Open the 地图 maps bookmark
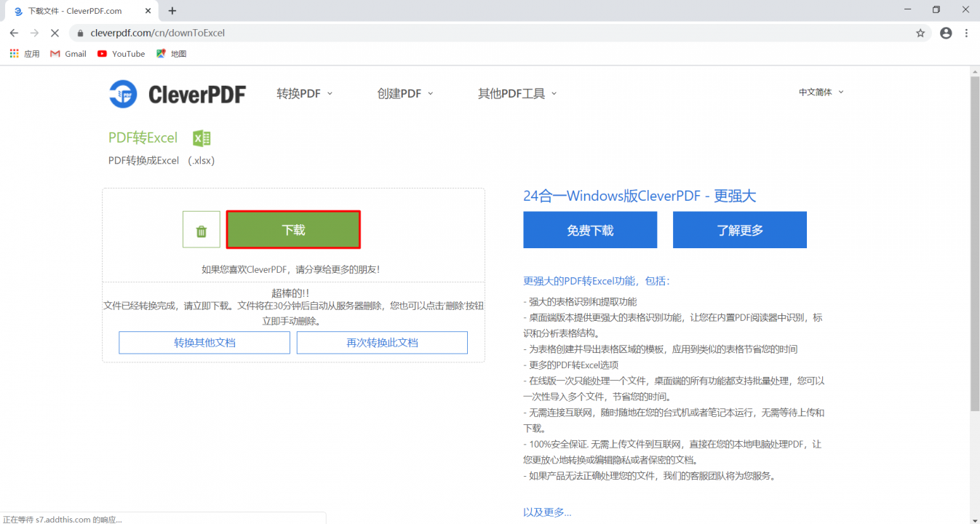 coord(172,54)
